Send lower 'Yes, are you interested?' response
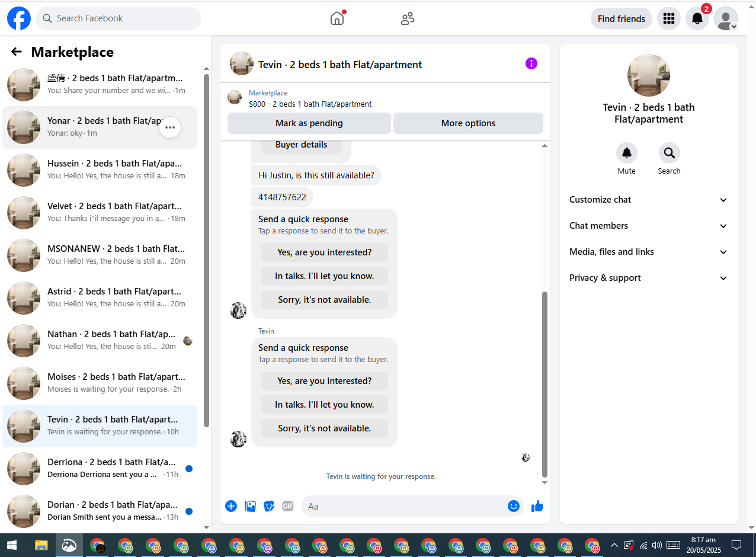The image size is (756, 557). click(x=325, y=381)
